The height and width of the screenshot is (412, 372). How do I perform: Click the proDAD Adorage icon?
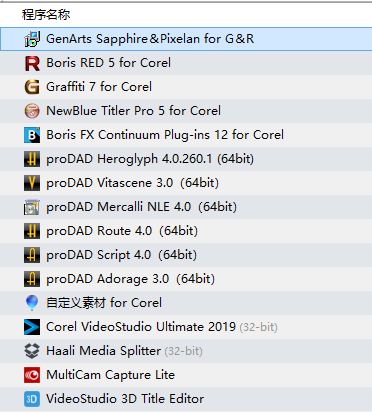32,279
